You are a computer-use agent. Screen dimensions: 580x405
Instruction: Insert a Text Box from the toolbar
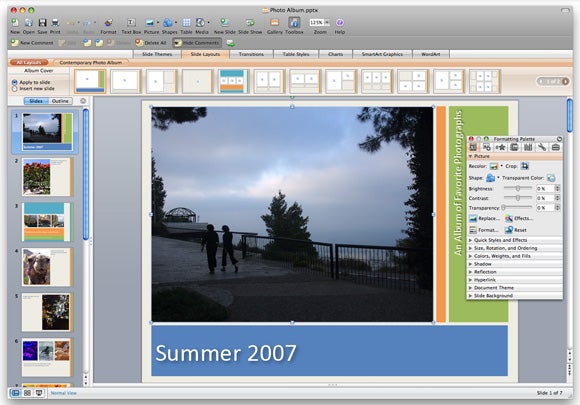131,23
